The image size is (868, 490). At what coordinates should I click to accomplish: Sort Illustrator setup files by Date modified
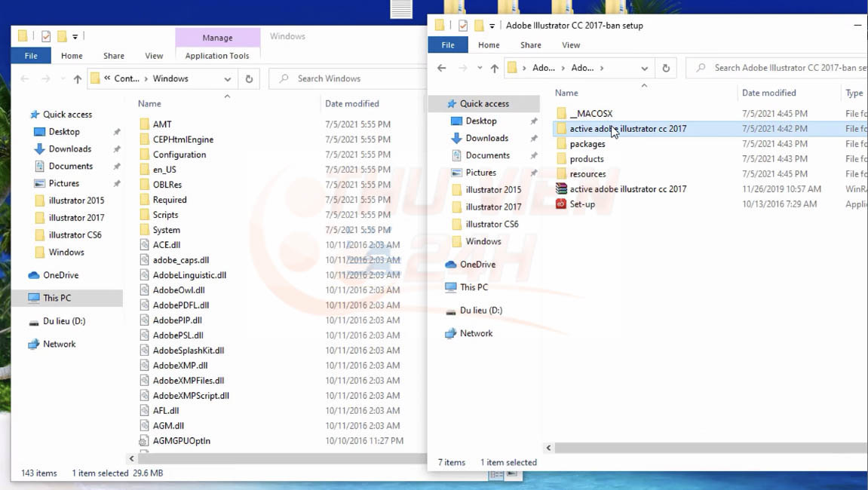(x=769, y=93)
